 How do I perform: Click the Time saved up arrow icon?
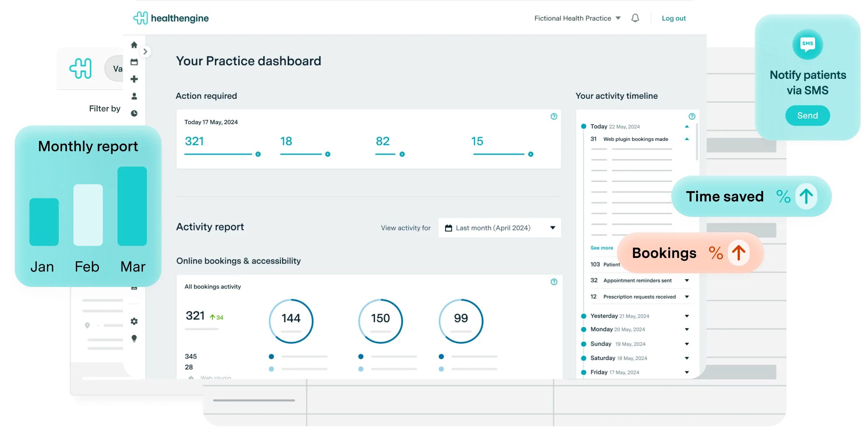(x=806, y=196)
